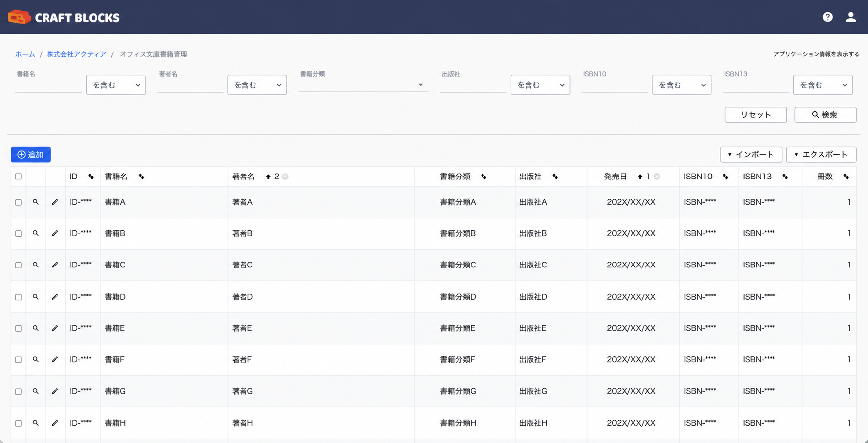Image resolution: width=868 pixels, height=443 pixels.
Task: Sort the table by 書籍分類 column
Action: [x=483, y=177]
